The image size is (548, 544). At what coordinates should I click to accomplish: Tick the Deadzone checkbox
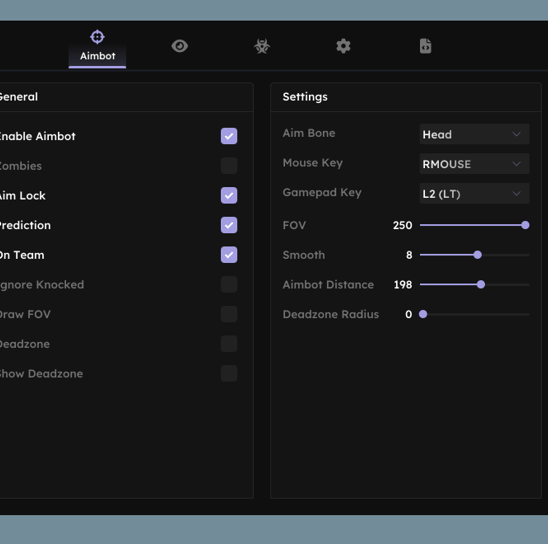(x=229, y=344)
